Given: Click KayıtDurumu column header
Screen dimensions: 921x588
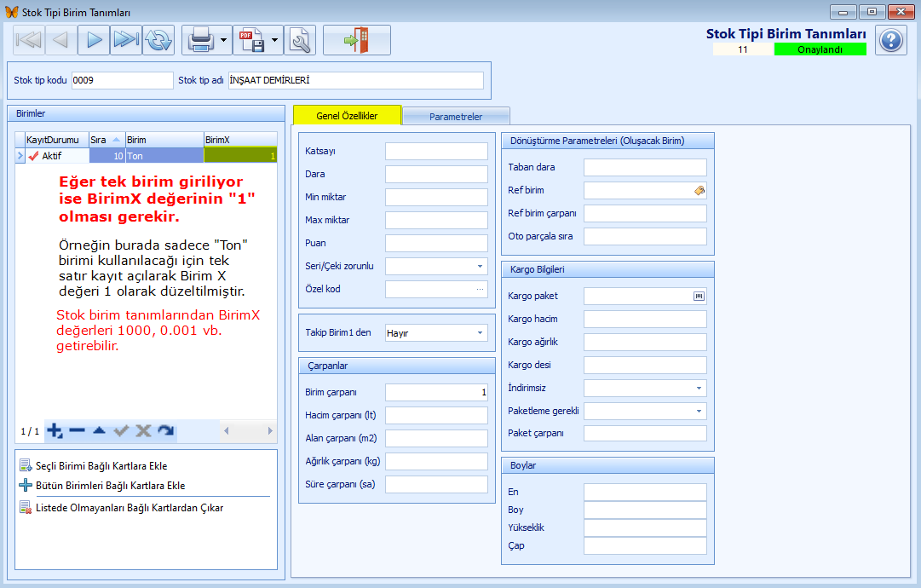Looking at the screenshot, I should [57, 140].
